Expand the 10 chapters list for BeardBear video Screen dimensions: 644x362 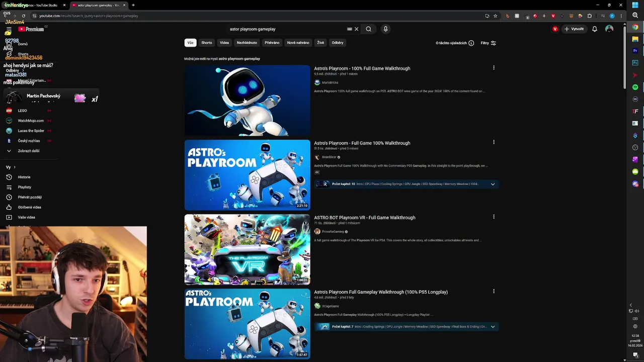click(493, 184)
